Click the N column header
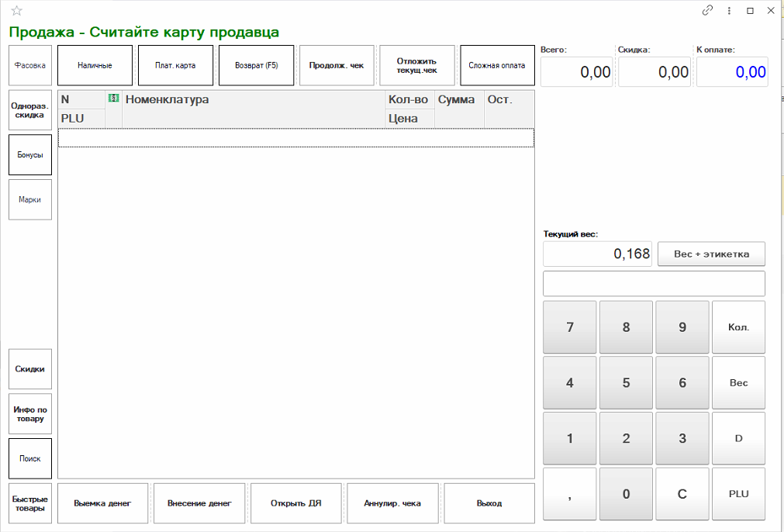The width and height of the screenshot is (784, 532). coord(81,99)
